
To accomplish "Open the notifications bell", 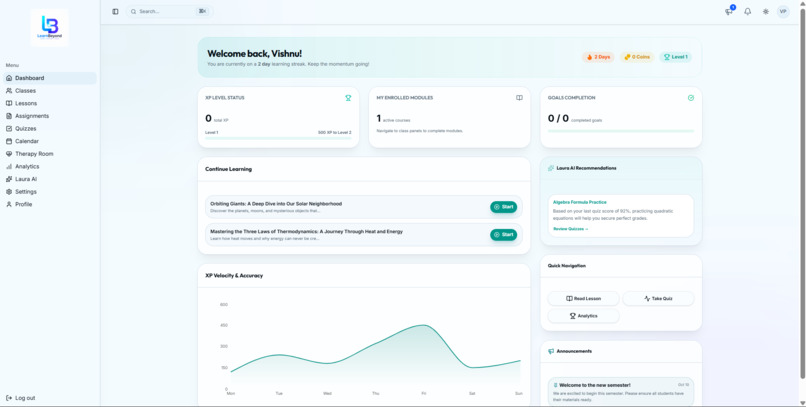I will pyautogui.click(x=747, y=11).
